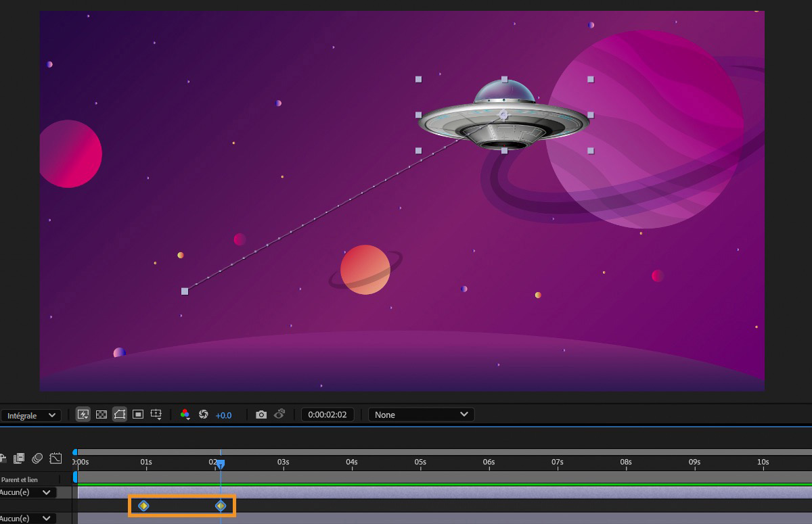Select the first keyframe near 01s
Screen dimensions: 812x524
(143, 505)
